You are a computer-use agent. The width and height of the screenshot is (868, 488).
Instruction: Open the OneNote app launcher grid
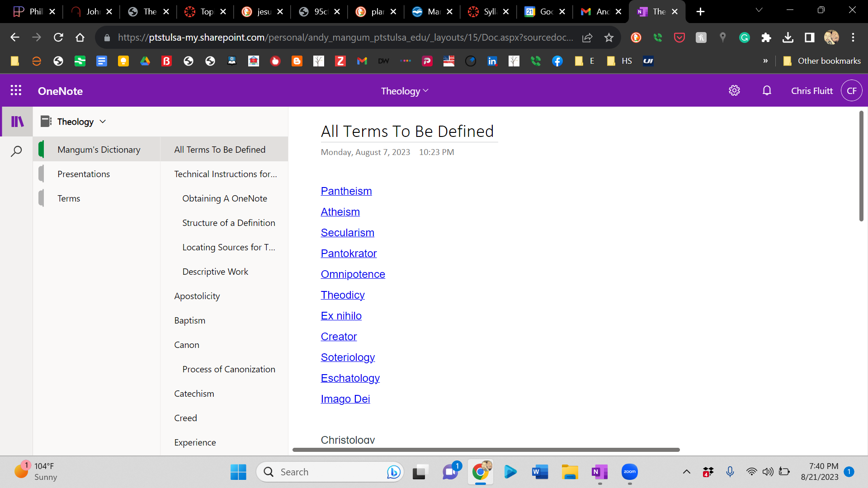tap(16, 91)
